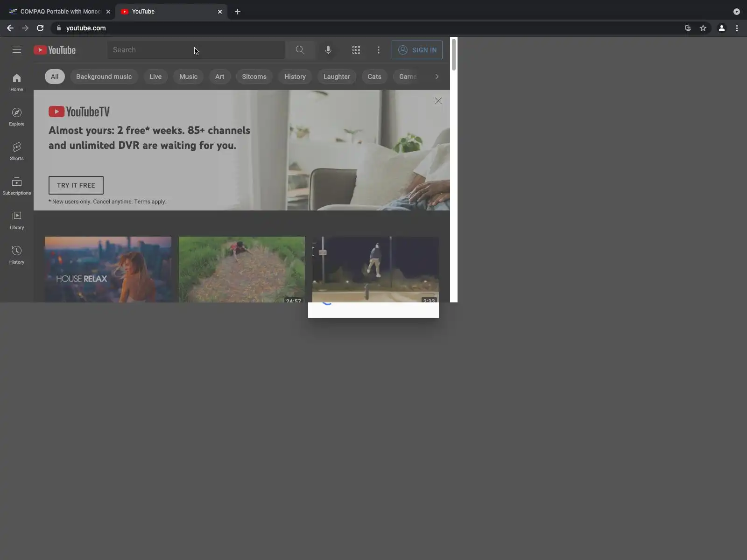This screenshot has height=560, width=747.
Task: Open the Chrome three-dot menu
Action: click(737, 28)
